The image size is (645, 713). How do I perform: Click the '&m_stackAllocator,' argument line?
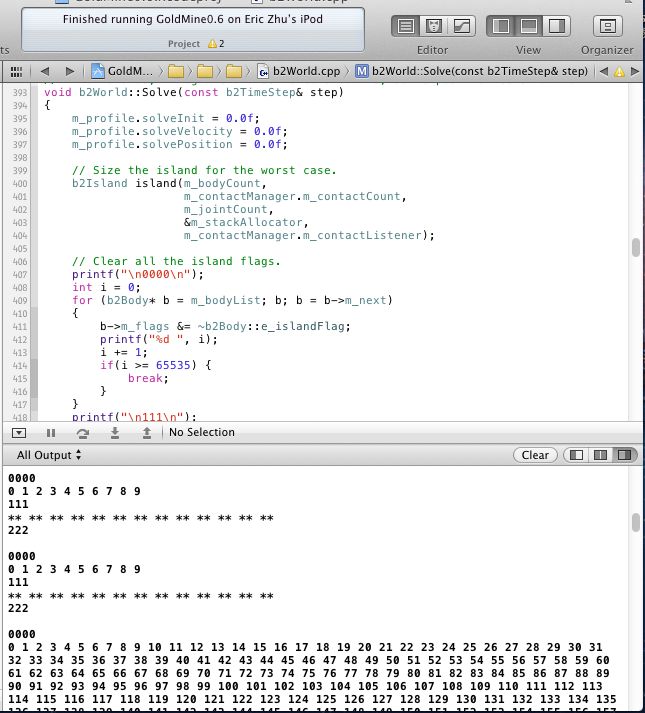point(246,223)
